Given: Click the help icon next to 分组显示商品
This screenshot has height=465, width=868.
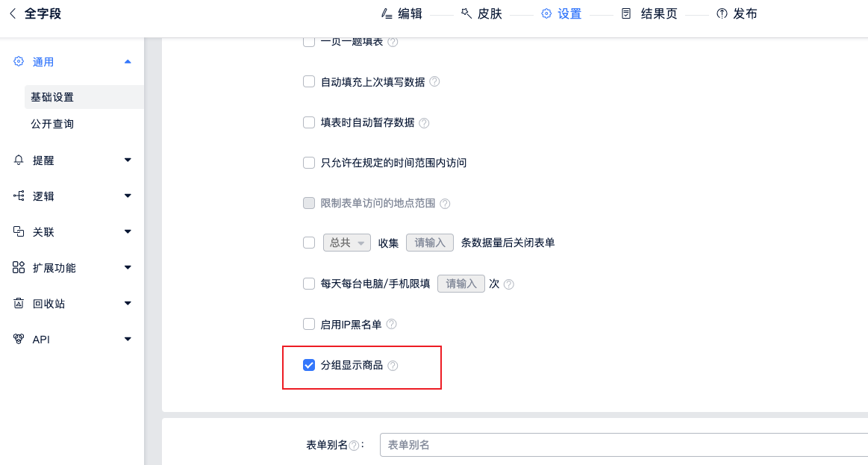Looking at the screenshot, I should 393,366.
